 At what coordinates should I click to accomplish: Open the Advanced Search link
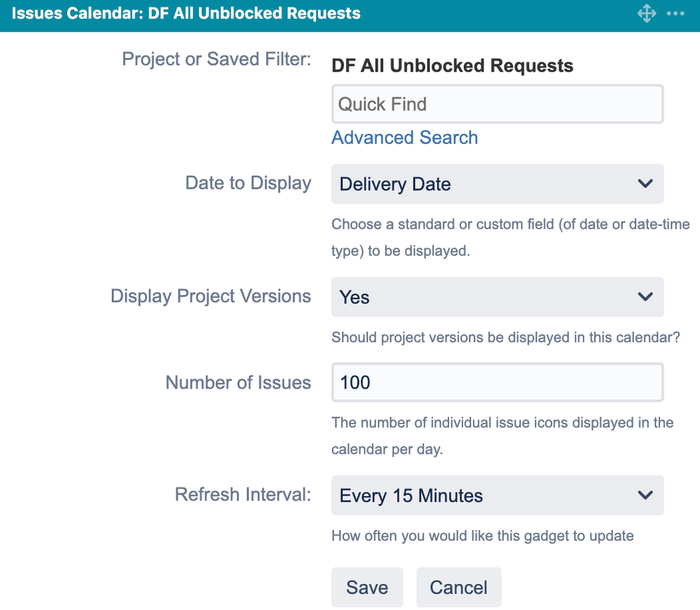404,137
